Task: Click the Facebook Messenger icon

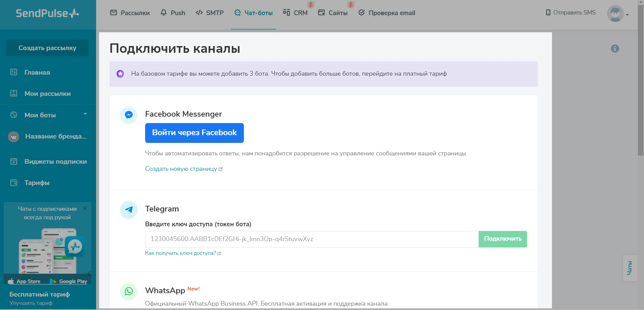Action: tap(129, 115)
